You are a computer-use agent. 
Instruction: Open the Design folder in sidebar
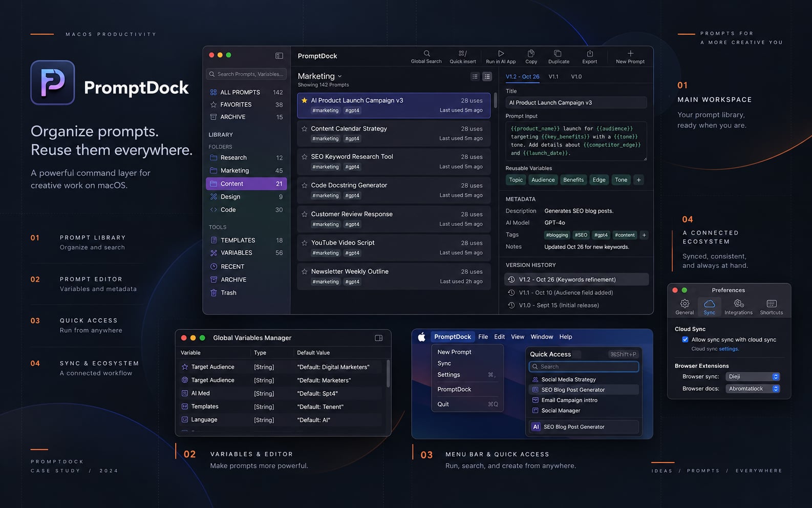(246, 197)
